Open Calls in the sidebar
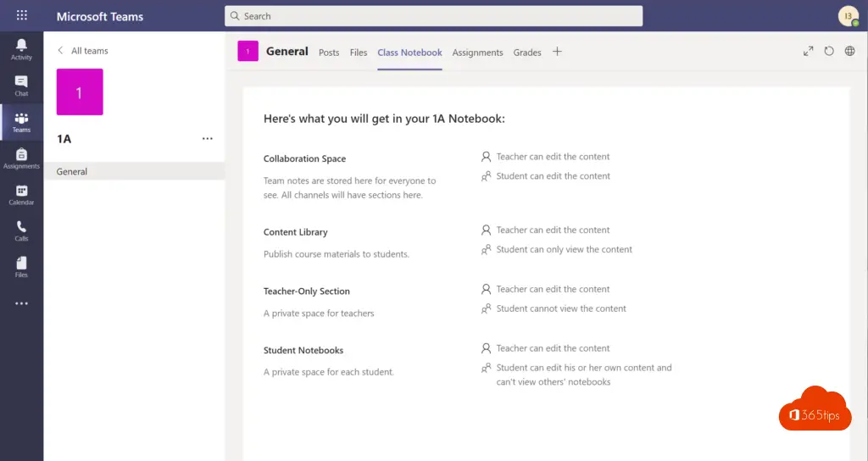Viewport: 868px width, 461px height. pos(21,230)
